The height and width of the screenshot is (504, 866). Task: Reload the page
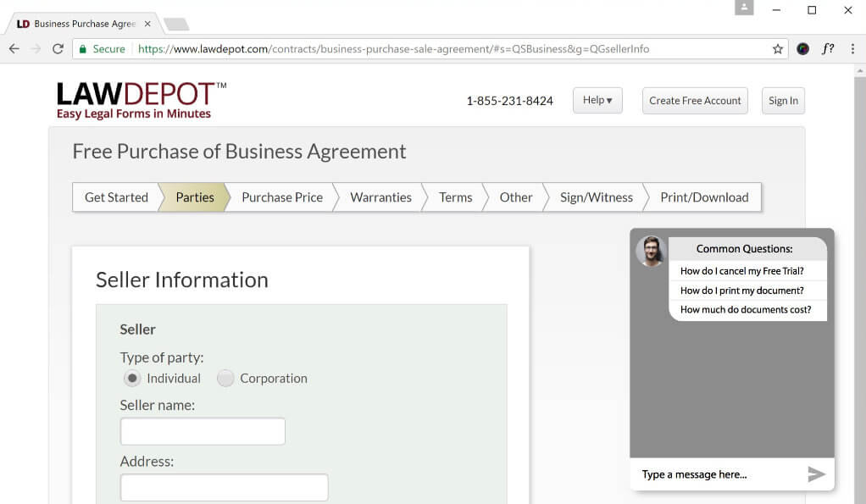click(58, 49)
